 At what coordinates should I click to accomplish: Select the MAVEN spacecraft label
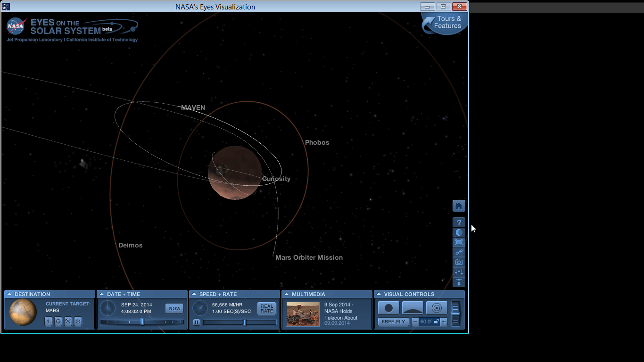(193, 107)
